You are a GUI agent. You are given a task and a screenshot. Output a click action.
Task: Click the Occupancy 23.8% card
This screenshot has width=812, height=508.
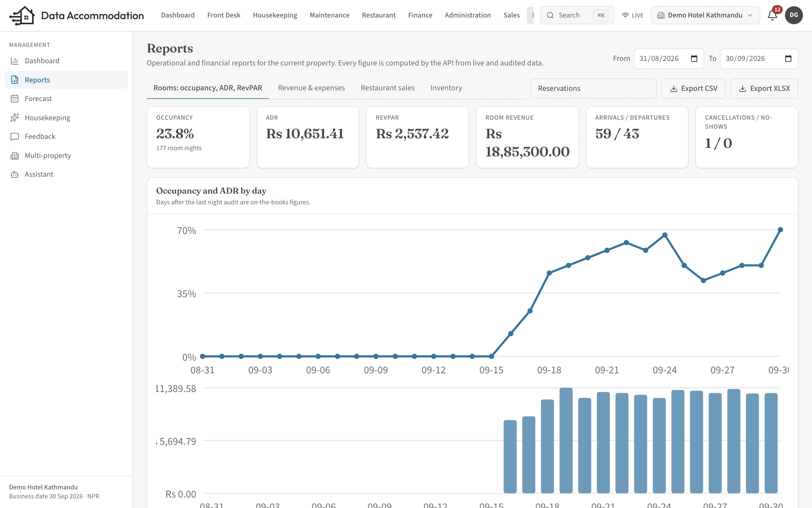pos(198,137)
